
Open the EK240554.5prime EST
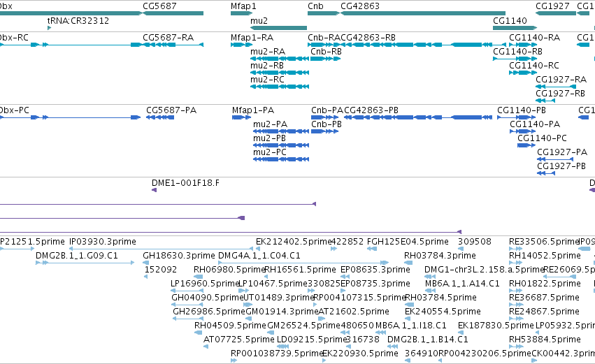pyautogui.click(x=409, y=319)
